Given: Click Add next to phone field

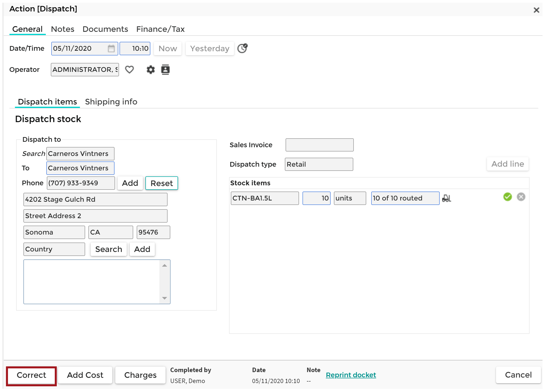Looking at the screenshot, I should click(x=130, y=183).
